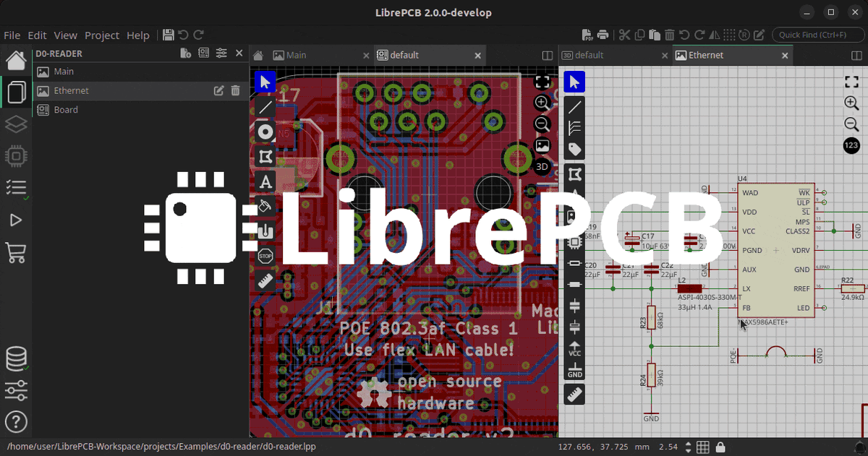Toggle split view of left tab pane
This screenshot has width=868, height=456.
coord(547,55)
